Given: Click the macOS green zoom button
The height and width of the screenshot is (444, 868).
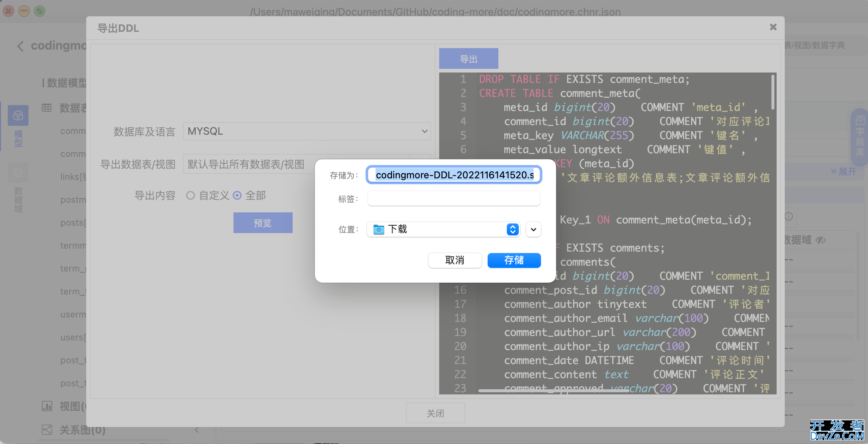Looking at the screenshot, I should [x=40, y=11].
